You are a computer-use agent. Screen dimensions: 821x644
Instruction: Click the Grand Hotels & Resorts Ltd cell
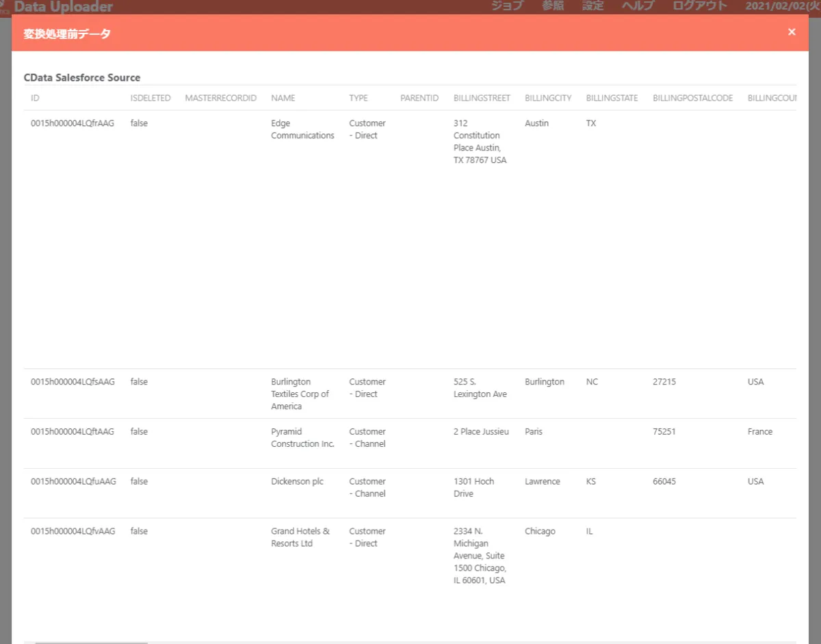(x=300, y=537)
